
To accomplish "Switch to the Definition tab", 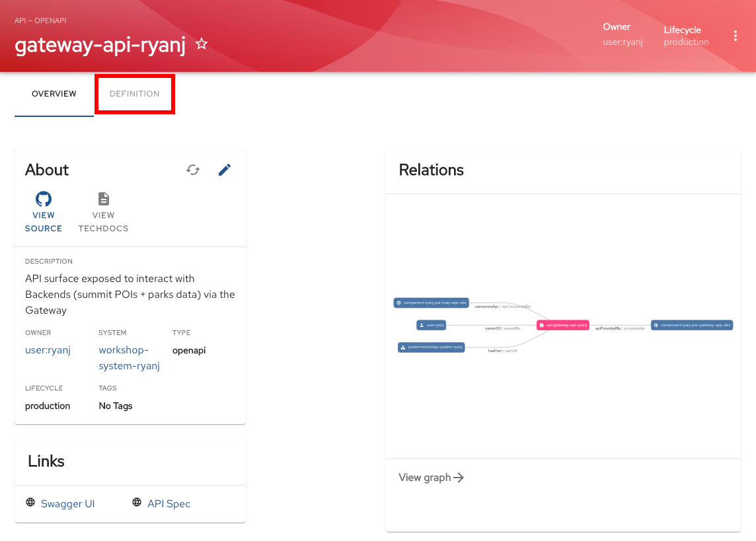I will 135,93.
